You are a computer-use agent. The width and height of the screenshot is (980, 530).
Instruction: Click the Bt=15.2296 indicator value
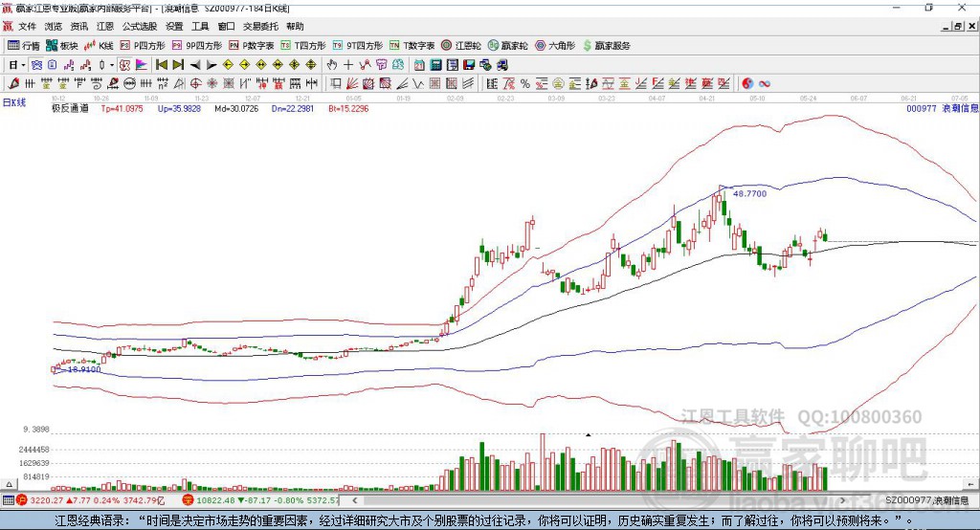tap(348, 108)
